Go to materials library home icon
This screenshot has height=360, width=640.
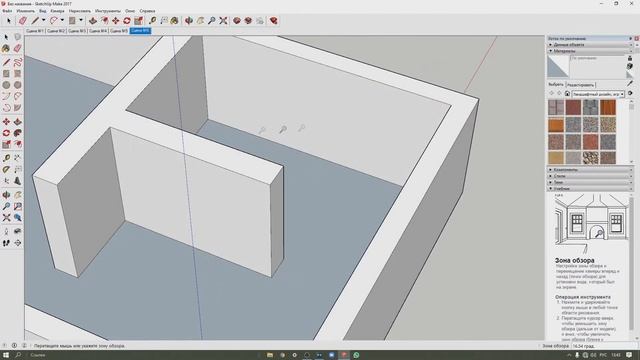click(x=567, y=94)
